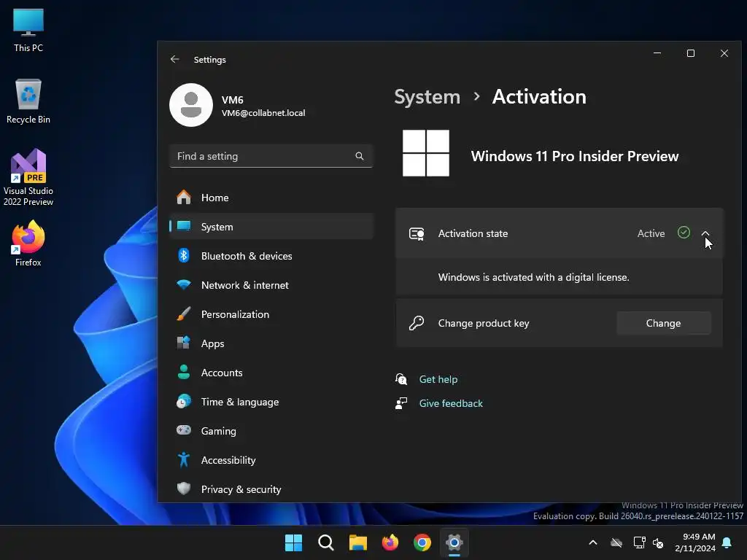Select System in the Settings sidebar

point(271,227)
